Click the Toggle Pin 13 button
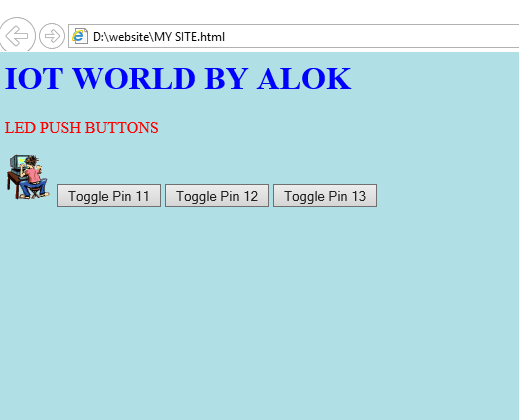 pos(325,196)
